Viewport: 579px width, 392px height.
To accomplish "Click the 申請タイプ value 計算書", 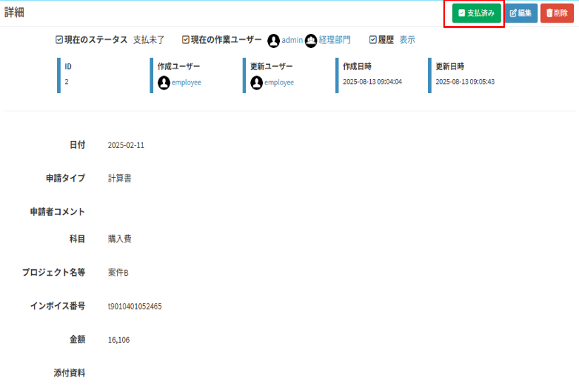I will 120,178.
